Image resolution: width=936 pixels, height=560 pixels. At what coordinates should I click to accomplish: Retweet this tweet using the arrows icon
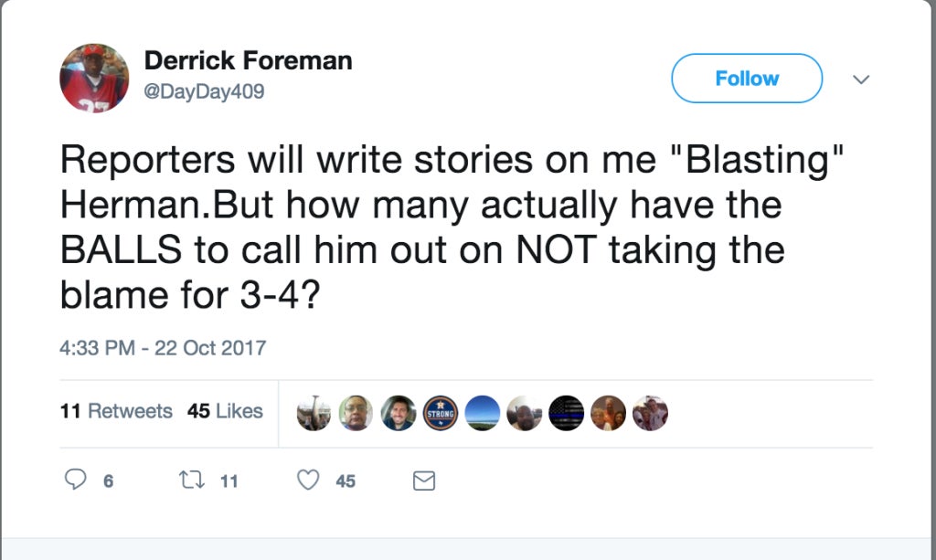pos(192,480)
